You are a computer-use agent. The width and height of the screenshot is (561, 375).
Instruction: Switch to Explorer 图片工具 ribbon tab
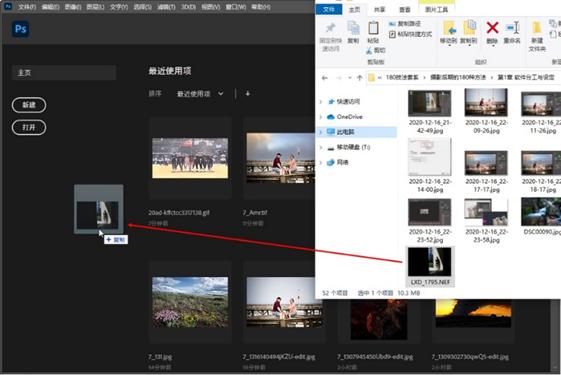[436, 10]
